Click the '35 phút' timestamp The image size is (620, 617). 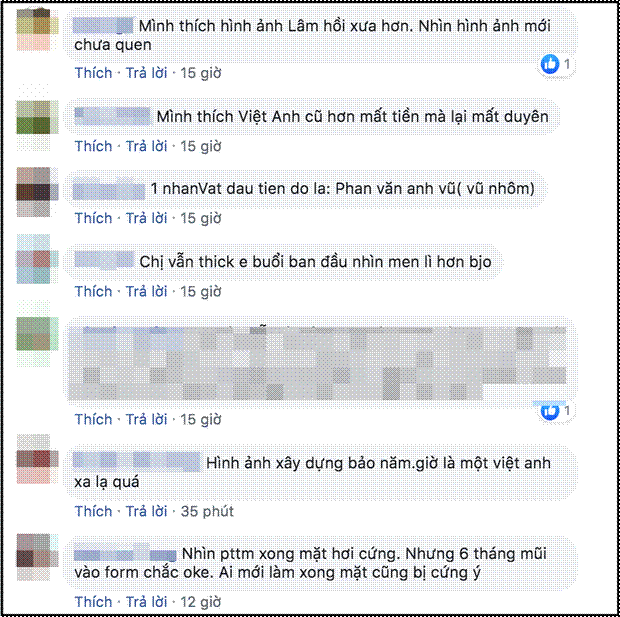(207, 511)
